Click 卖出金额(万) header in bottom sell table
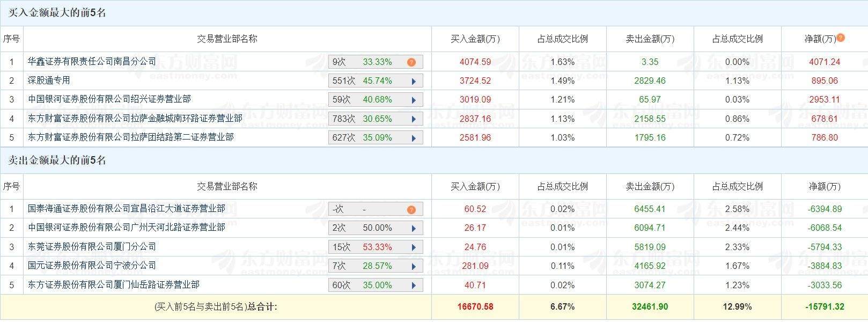The image size is (868, 322). pyautogui.click(x=650, y=187)
